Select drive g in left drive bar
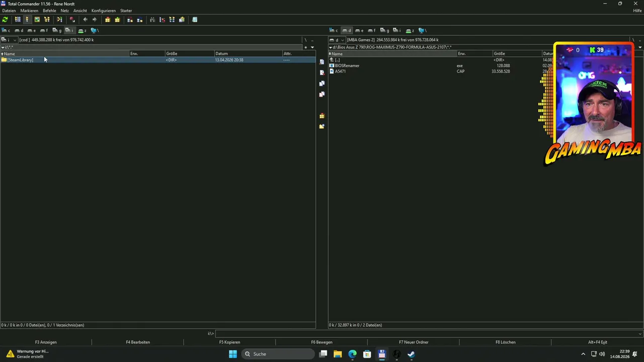Screen dimensions: 644x362 pos(57,30)
